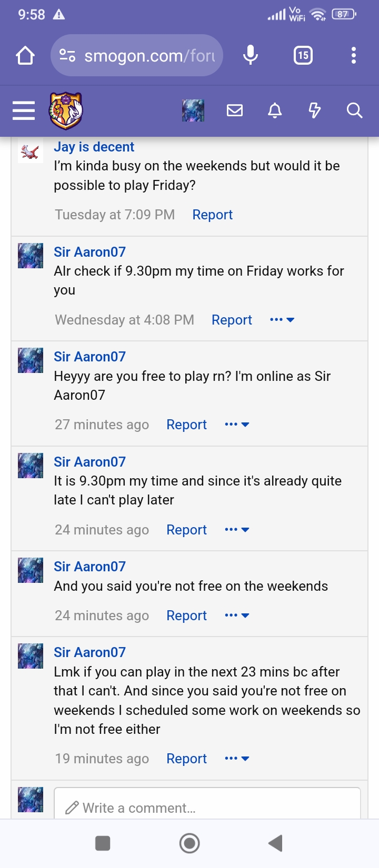
Task: Tap the browser home icon
Action: click(25, 55)
